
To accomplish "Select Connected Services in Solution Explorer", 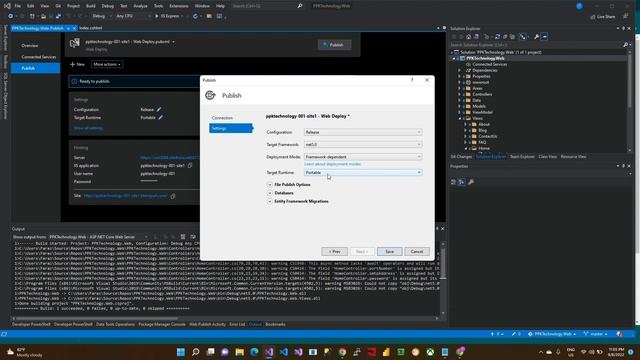I will pos(489,64).
